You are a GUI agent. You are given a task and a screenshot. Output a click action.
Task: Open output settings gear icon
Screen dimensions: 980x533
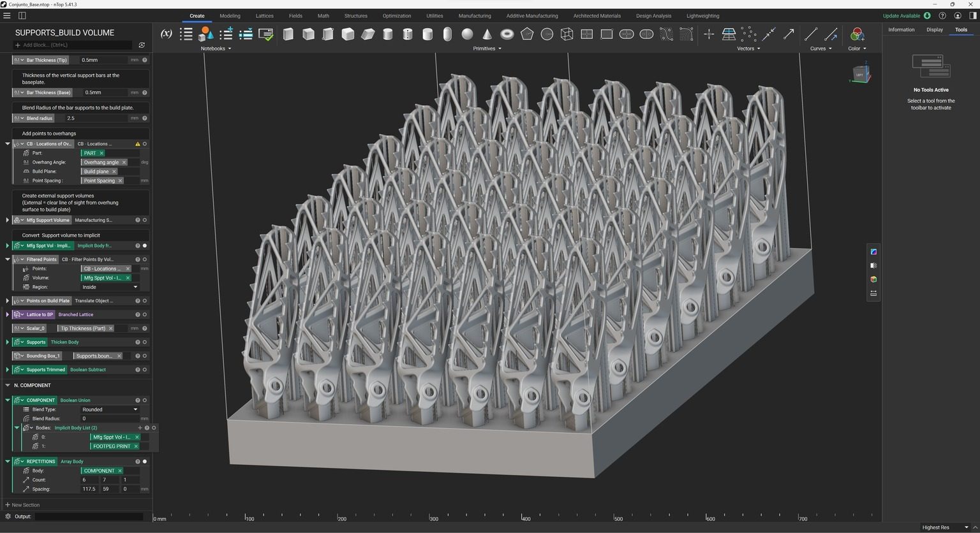click(x=8, y=516)
